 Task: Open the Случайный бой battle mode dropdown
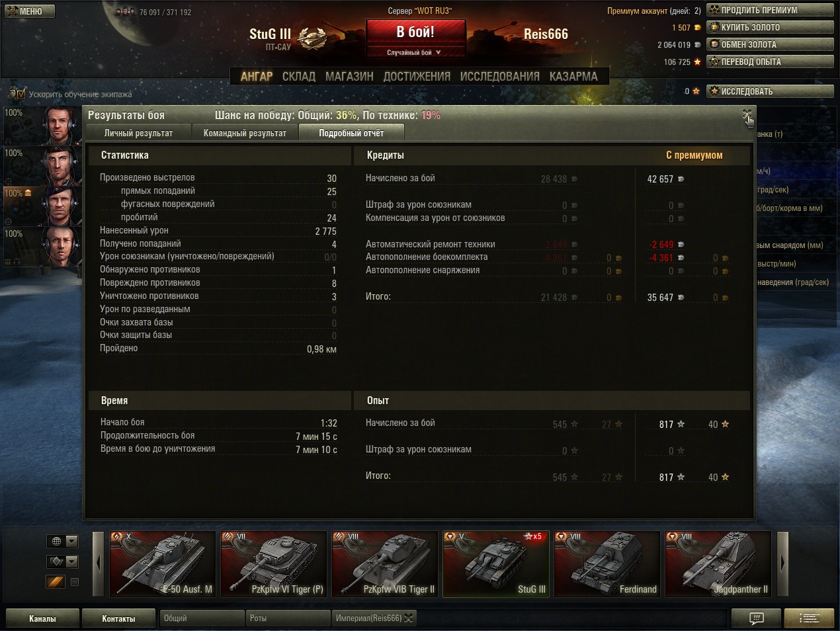415,52
